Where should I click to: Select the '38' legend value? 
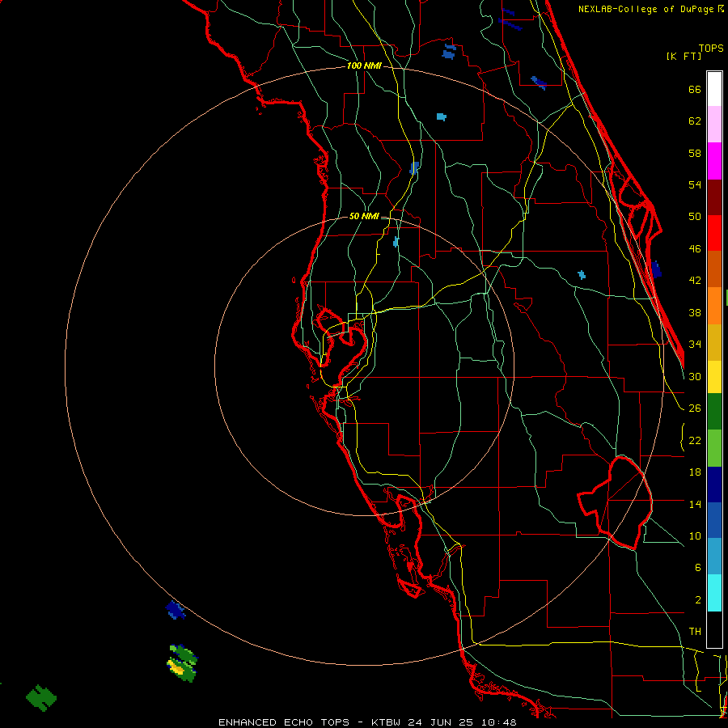point(695,312)
